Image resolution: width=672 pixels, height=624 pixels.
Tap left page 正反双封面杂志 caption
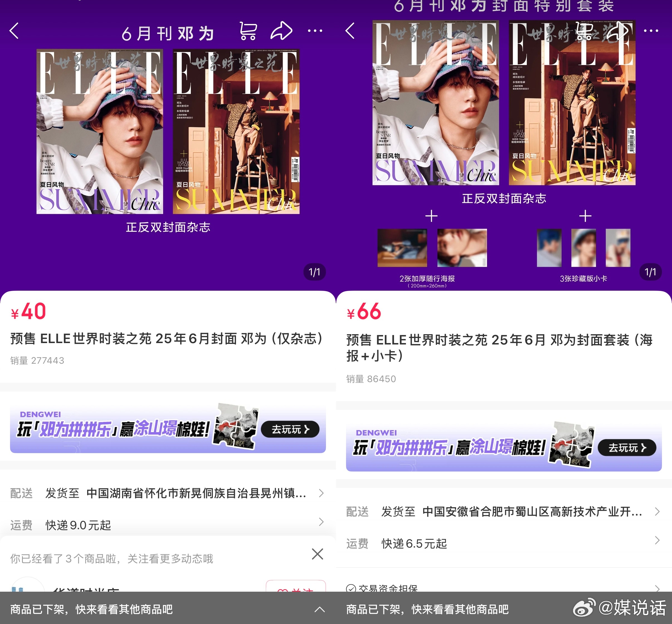click(x=168, y=227)
